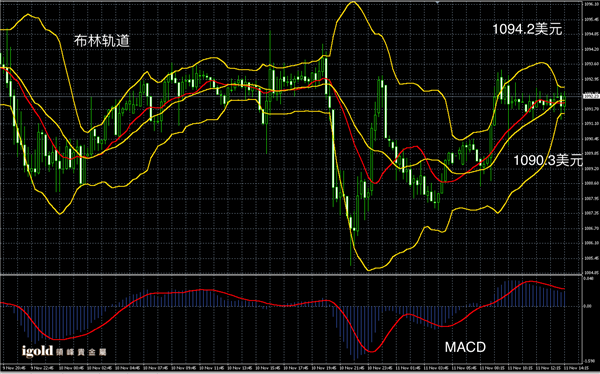
Task: Click the 1091.10 price axis label
Action: [590, 124]
